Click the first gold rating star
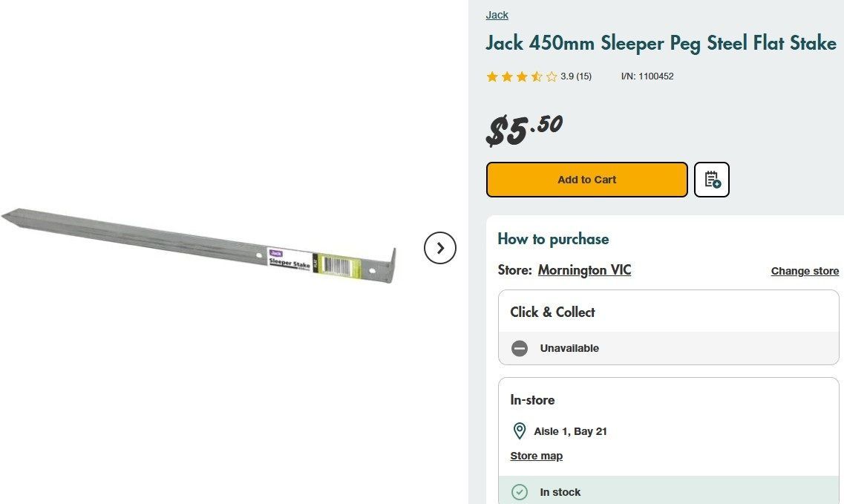844x504 pixels. (x=492, y=76)
